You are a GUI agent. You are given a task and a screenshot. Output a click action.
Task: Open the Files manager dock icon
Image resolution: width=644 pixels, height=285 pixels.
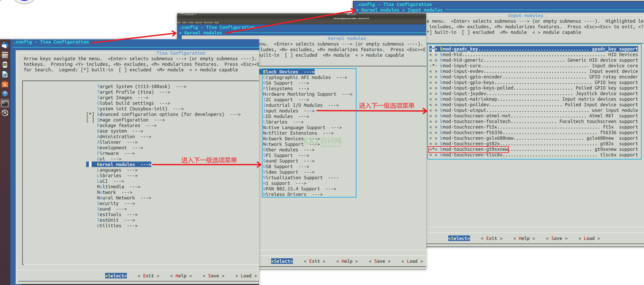coord(5,55)
